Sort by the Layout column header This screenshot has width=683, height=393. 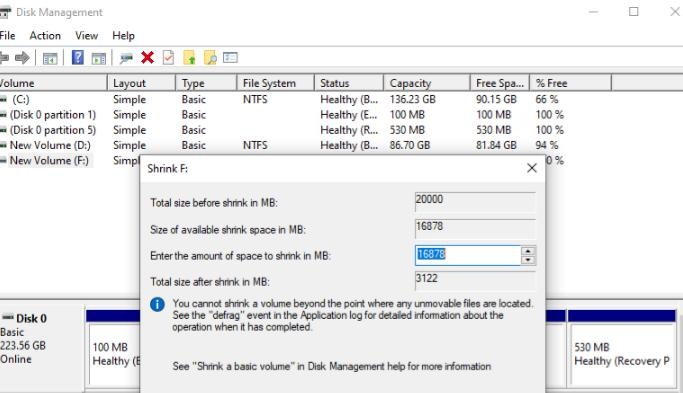pyautogui.click(x=141, y=83)
